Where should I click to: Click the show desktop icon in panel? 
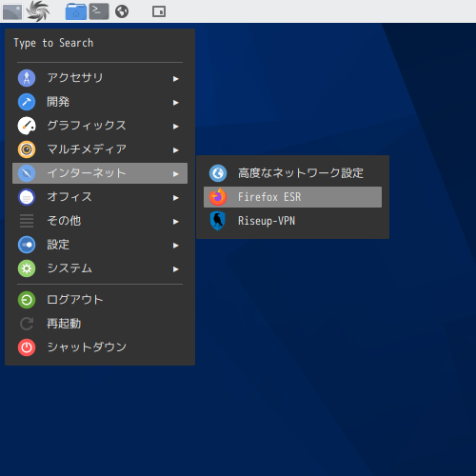pos(12,11)
